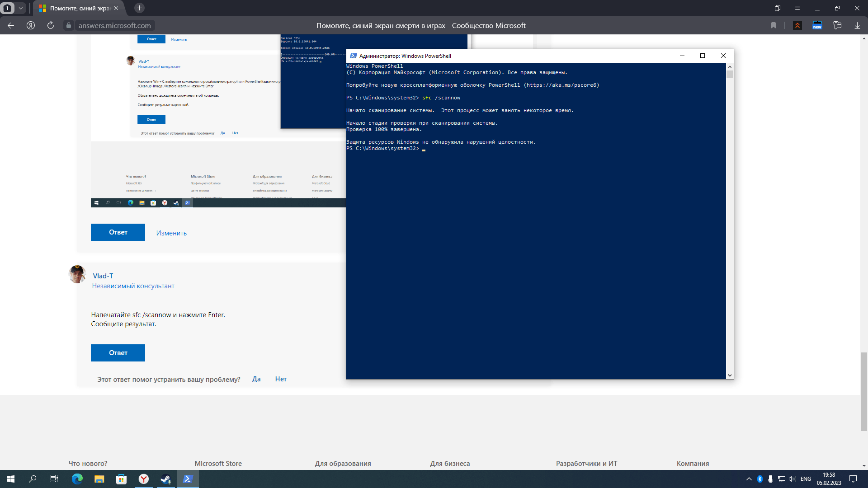
Task: Click Ответ button under sfc /scannow reply
Action: (118, 353)
